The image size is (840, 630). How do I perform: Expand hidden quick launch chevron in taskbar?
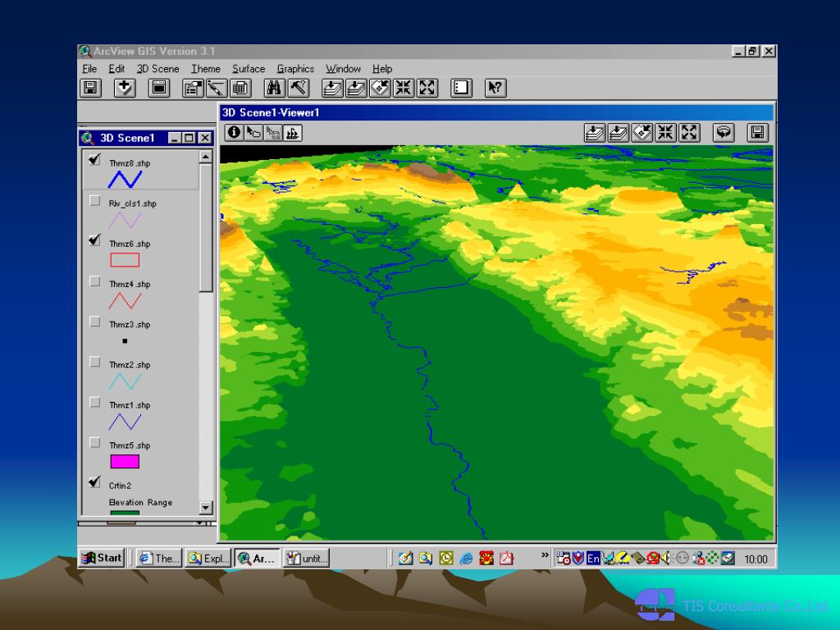coord(545,555)
